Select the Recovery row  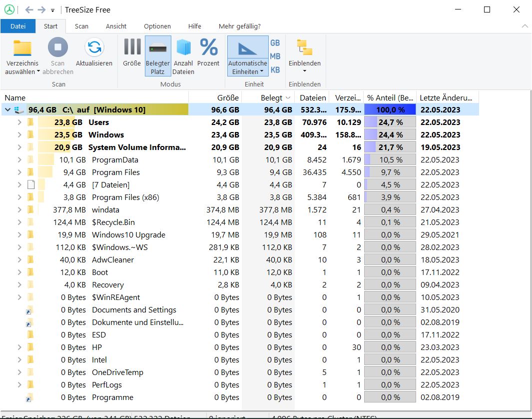pyautogui.click(x=240, y=285)
